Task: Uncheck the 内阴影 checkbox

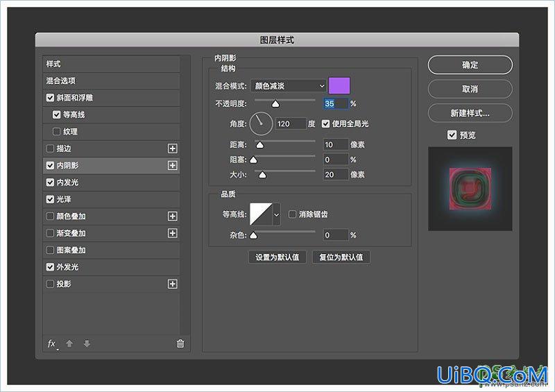Action: coord(50,165)
